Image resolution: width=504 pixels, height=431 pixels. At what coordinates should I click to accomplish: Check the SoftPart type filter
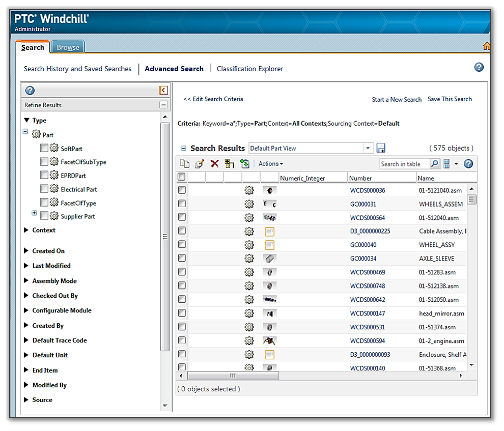[x=44, y=148]
